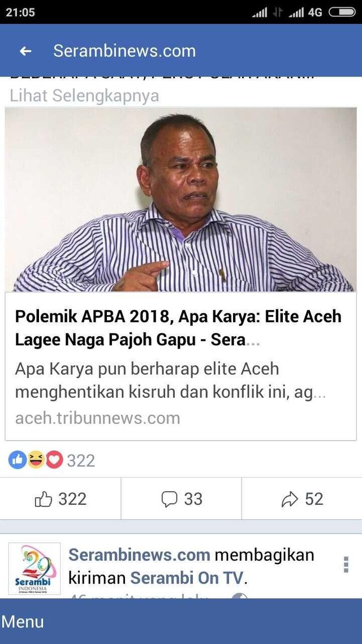Screen dimensions: 362x644
Task: Open Serambinews.com name in shared post
Action: (x=139, y=555)
